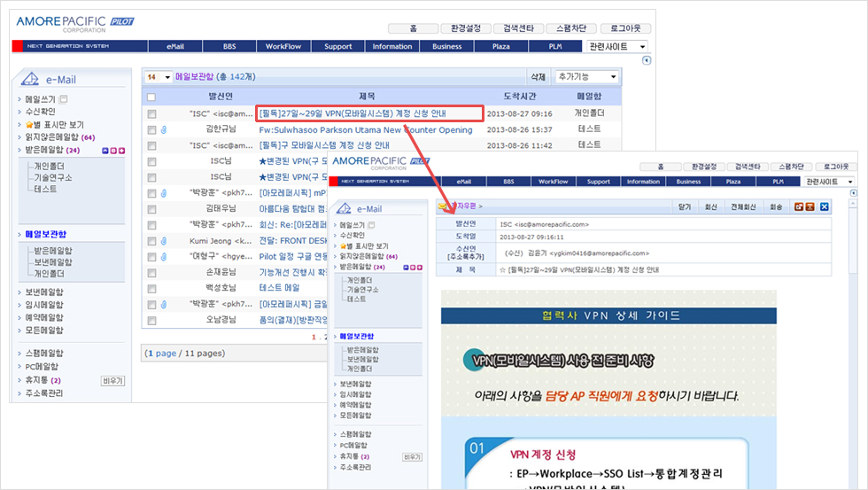The image size is (868, 490).
Task: Open the WorkFlow menu in back window
Action: (283, 46)
